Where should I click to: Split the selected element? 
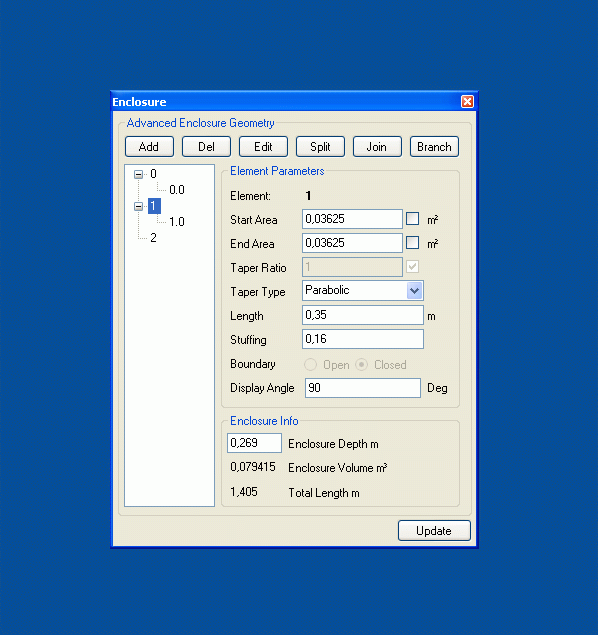point(320,147)
